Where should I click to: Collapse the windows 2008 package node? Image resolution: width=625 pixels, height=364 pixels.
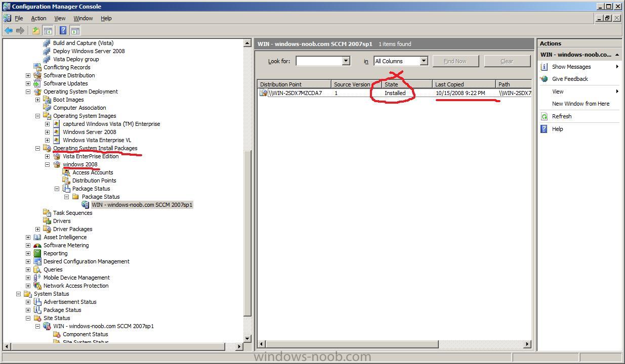pos(47,164)
